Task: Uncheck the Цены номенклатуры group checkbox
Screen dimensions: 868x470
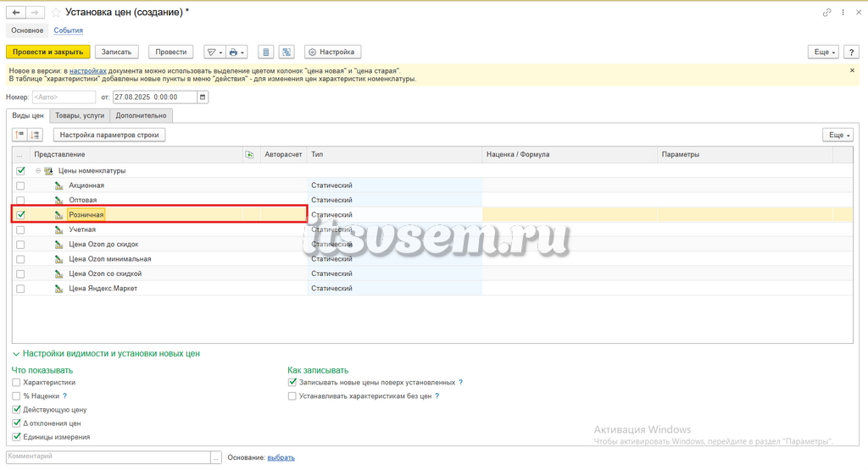Action: [20, 171]
